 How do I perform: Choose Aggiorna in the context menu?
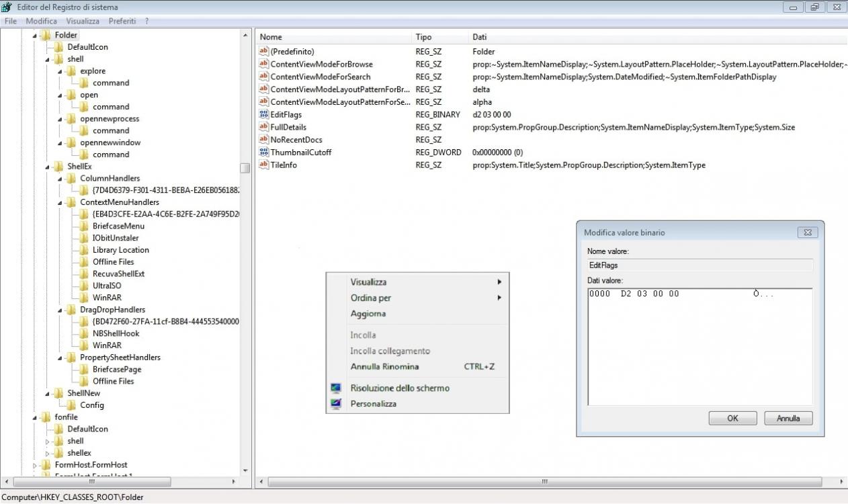pos(417,314)
